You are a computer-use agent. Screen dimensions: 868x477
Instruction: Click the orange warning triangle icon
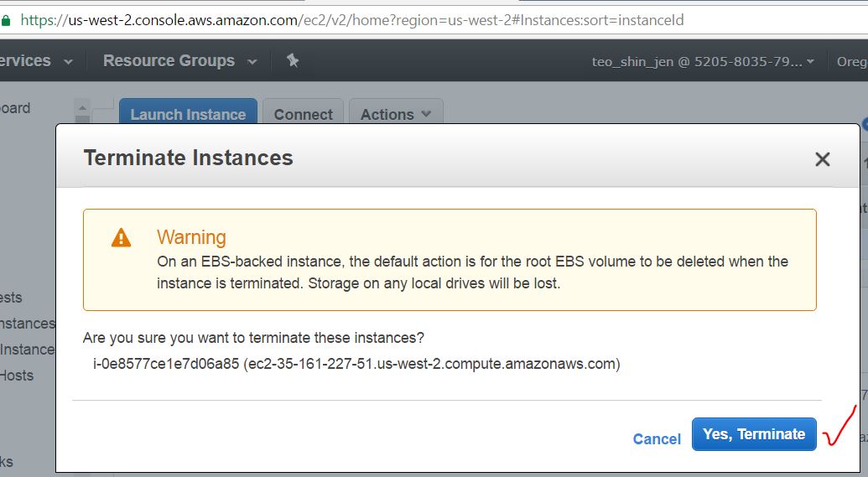pos(122,238)
